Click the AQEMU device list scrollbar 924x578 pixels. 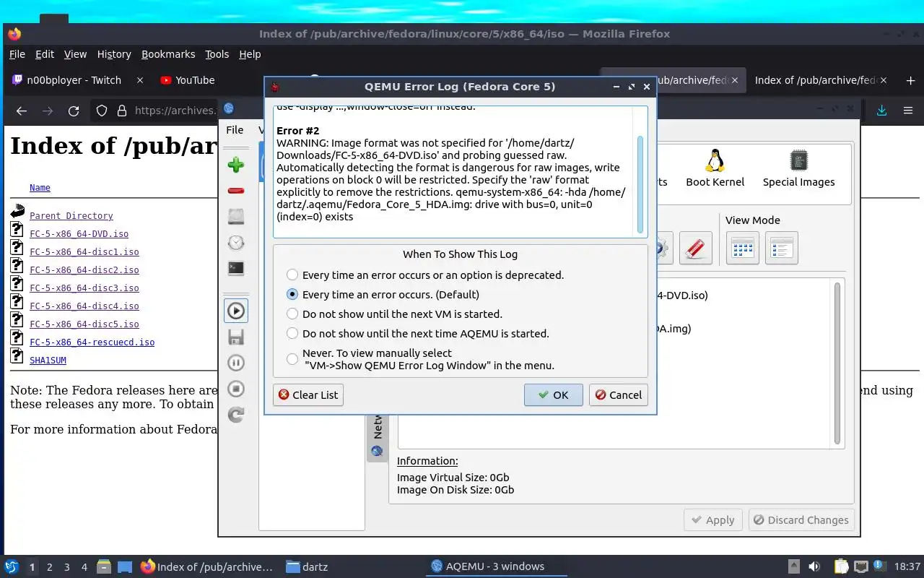[x=837, y=363]
